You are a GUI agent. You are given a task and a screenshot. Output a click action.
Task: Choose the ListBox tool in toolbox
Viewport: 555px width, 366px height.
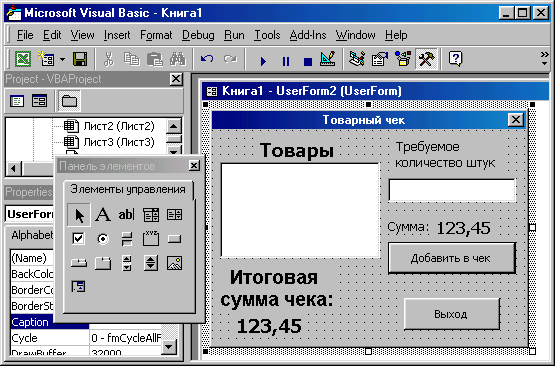pyautogui.click(x=174, y=215)
